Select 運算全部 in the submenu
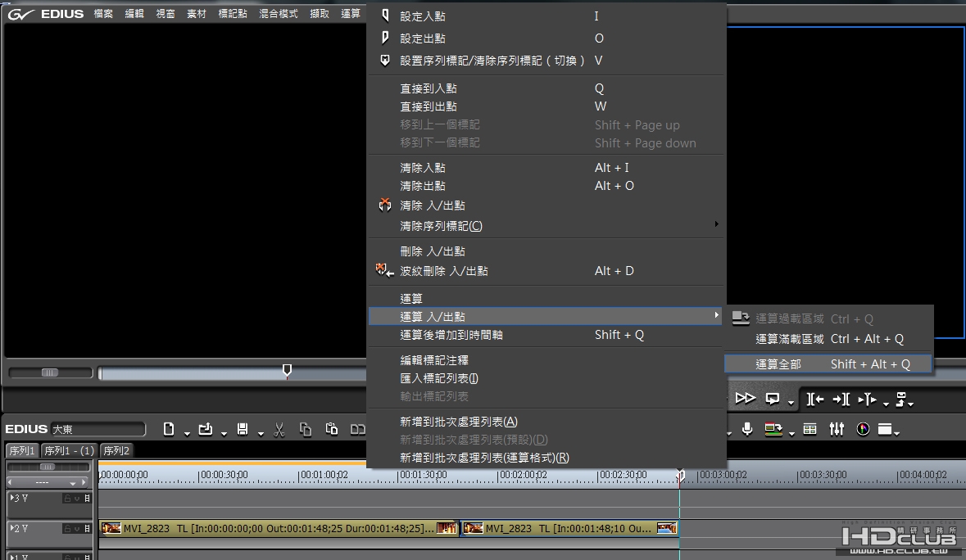The width and height of the screenshot is (966, 560). point(828,364)
